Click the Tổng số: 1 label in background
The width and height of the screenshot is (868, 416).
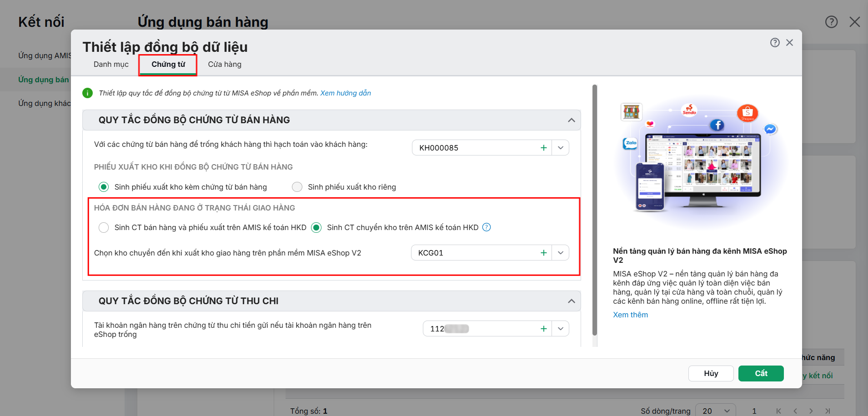[x=309, y=411]
